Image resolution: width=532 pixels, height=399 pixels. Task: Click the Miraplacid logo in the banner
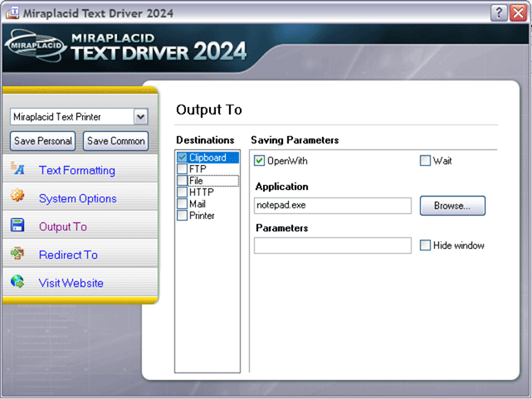[x=36, y=46]
